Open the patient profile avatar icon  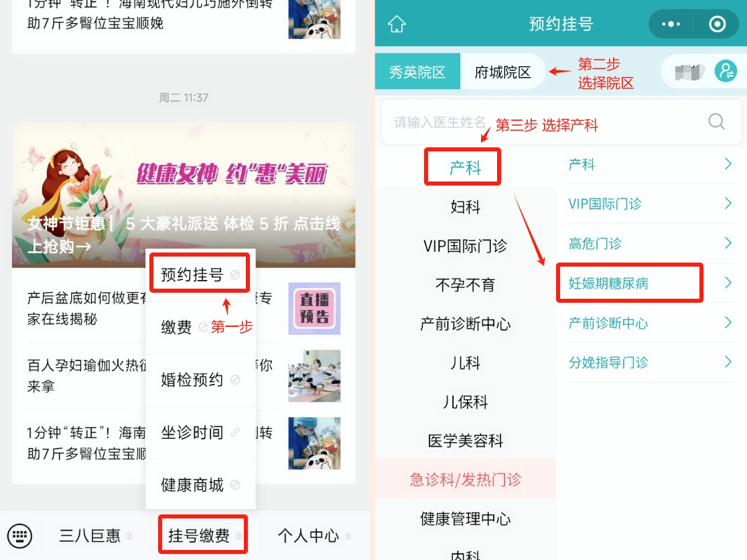(726, 72)
